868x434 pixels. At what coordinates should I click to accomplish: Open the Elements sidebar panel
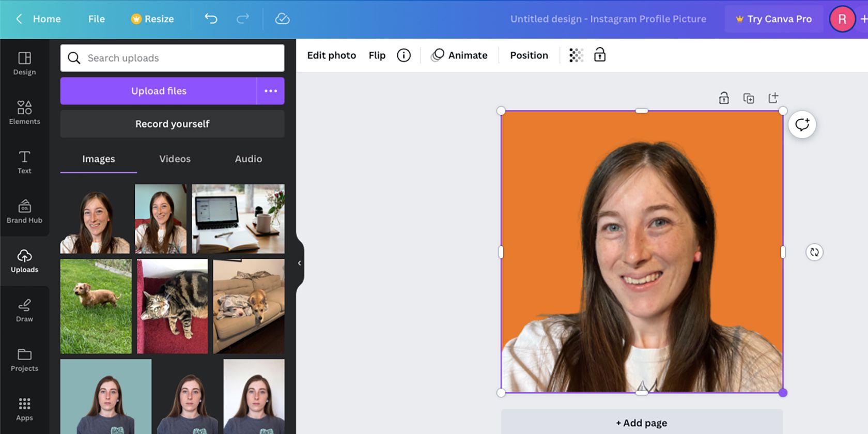click(x=24, y=113)
